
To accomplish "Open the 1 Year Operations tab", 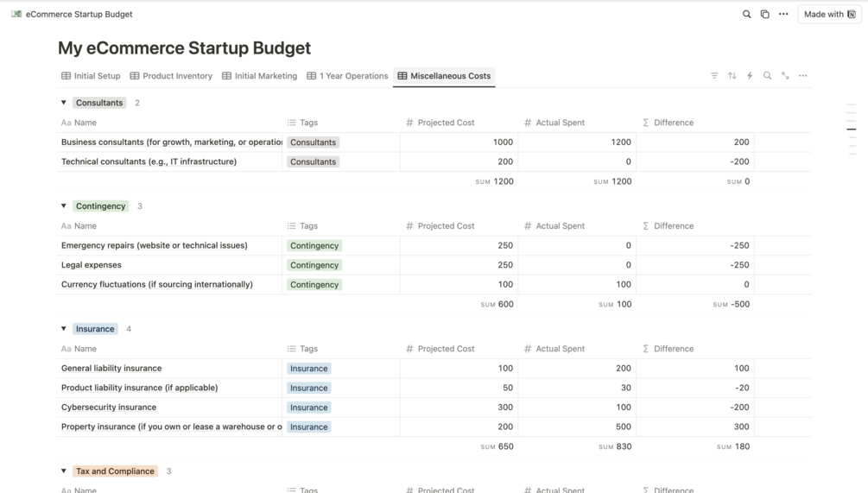I will tap(347, 76).
